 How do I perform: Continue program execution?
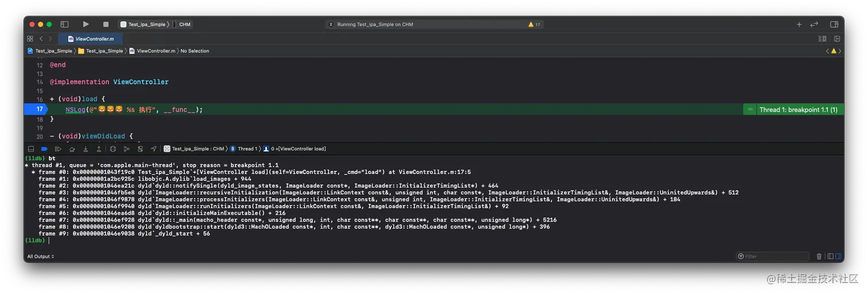tap(58, 149)
